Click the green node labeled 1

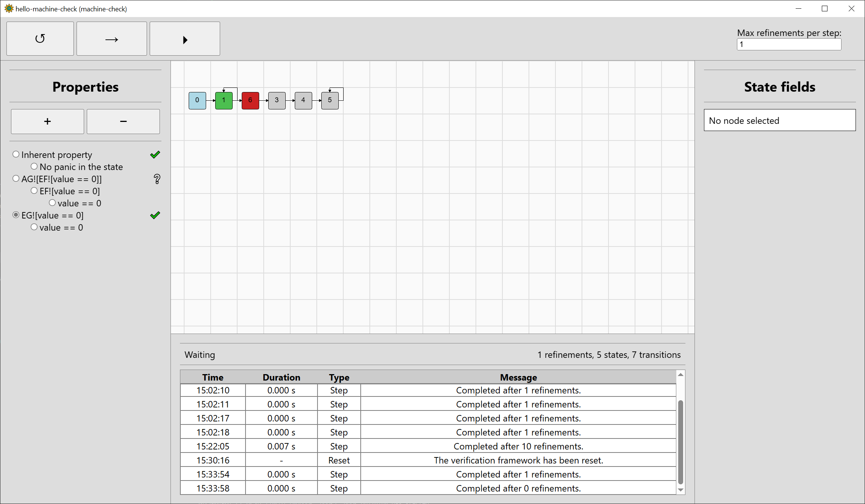pos(224,100)
